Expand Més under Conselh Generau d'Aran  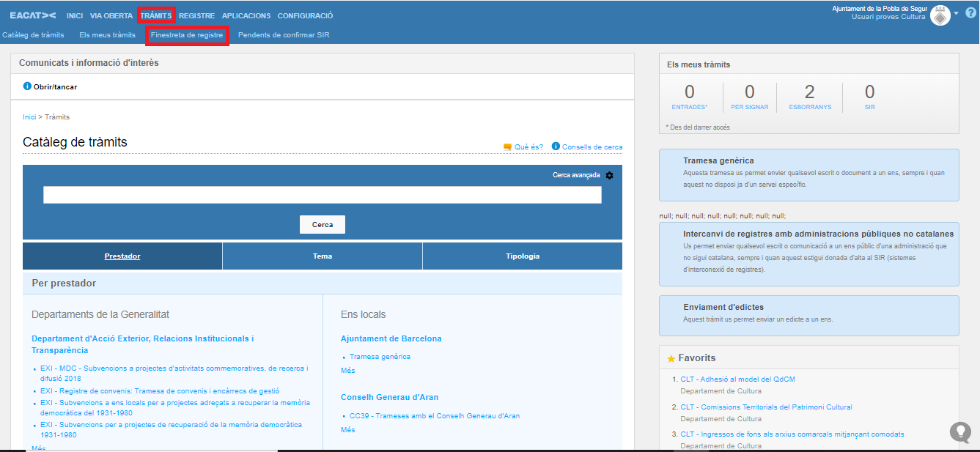point(347,430)
